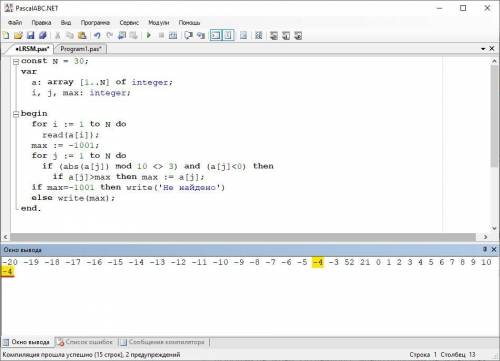Pin the output window panel

[485, 249]
